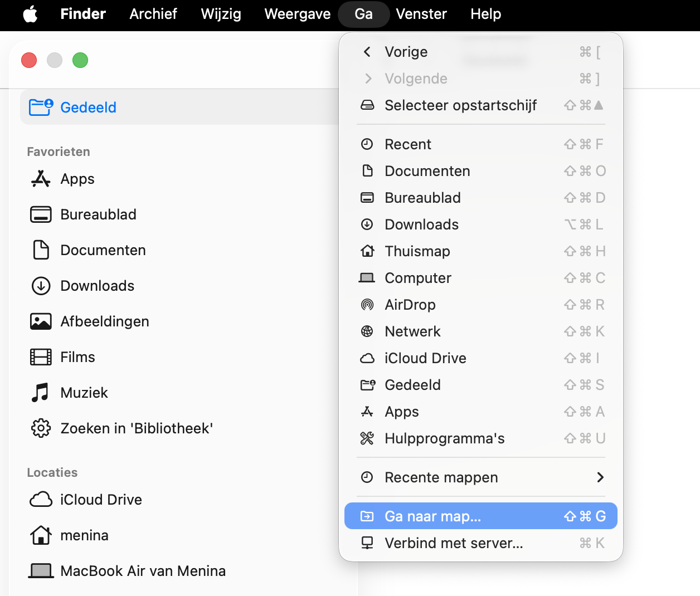Choose Verbind met server… menu item

click(x=481, y=543)
